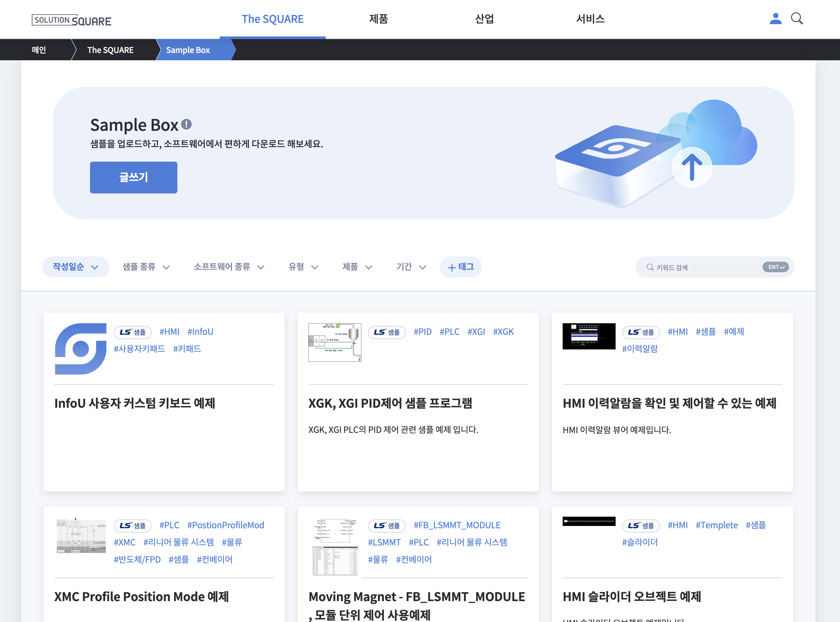The height and width of the screenshot is (622, 840).
Task: Open the XMC Profile diagram thumbnail
Action: (81, 536)
